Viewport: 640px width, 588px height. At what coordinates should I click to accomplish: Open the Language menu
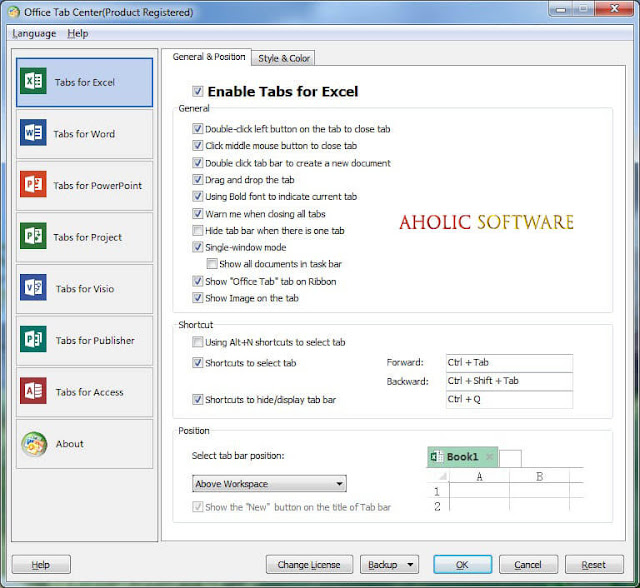(x=34, y=33)
